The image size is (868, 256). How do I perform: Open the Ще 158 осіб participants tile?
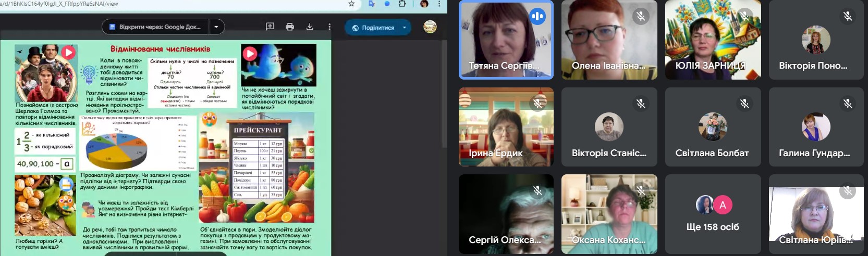point(713,214)
